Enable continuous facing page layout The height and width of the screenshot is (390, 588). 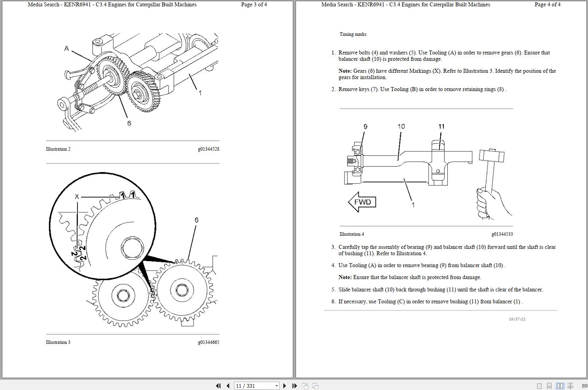point(570,386)
